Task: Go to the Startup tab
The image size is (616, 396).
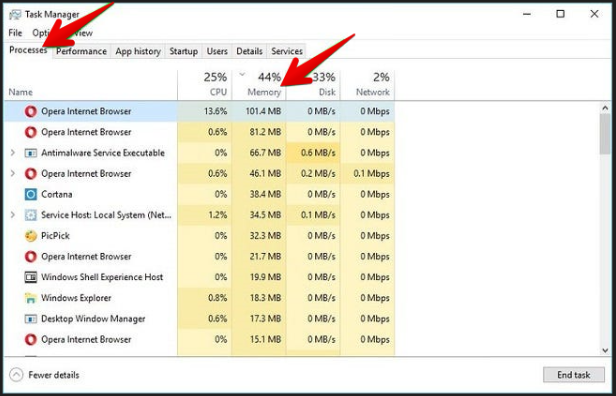Action: point(183,51)
